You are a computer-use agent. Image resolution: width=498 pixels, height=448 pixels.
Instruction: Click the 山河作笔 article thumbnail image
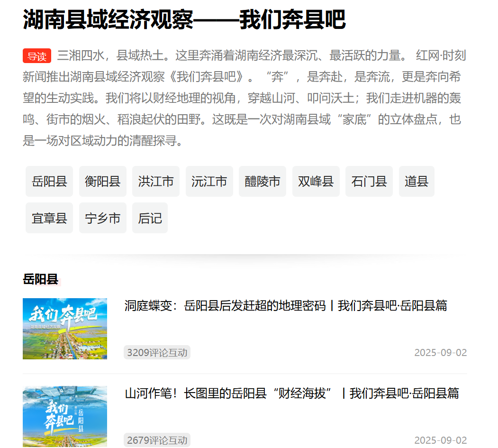point(65,416)
